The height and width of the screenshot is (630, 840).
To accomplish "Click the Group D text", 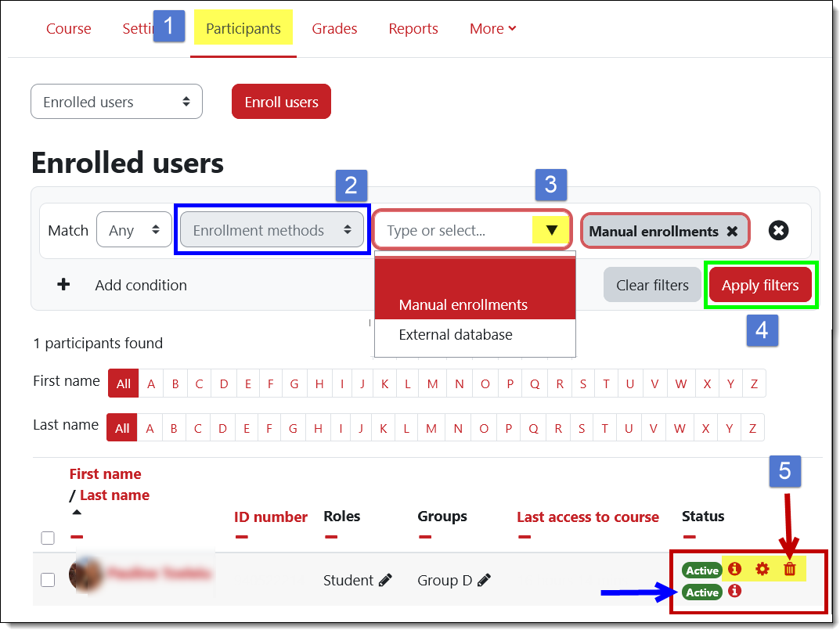I will tap(445, 580).
